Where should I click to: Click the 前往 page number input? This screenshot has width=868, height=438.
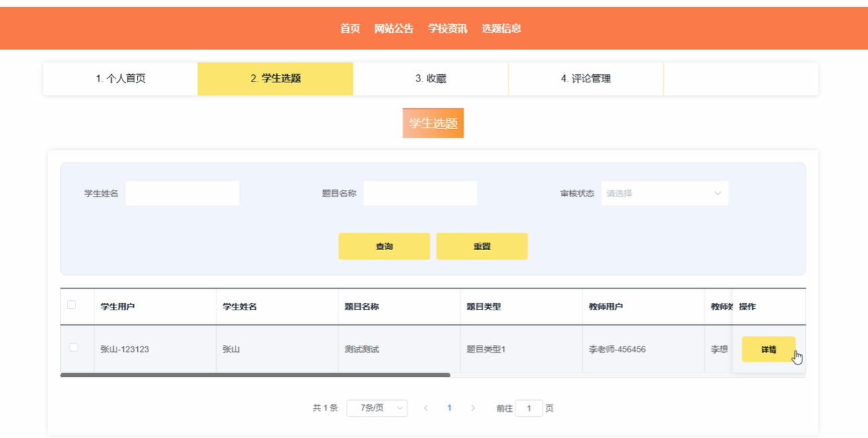click(529, 408)
